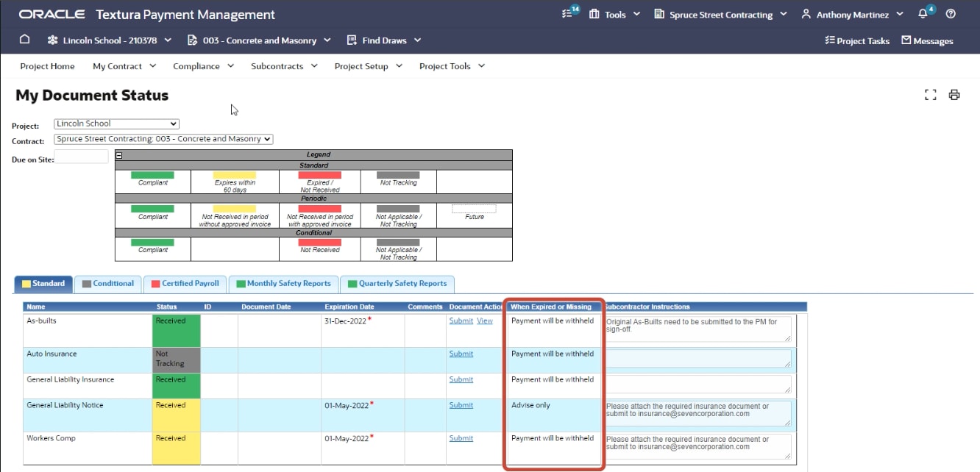Open Messages
This screenshot has width=980, height=472.
[927, 41]
